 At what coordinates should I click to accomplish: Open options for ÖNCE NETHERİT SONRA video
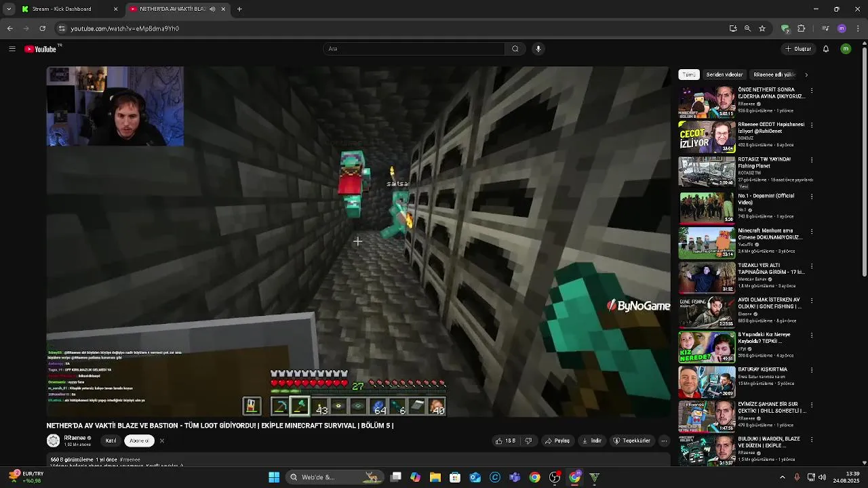click(x=812, y=90)
